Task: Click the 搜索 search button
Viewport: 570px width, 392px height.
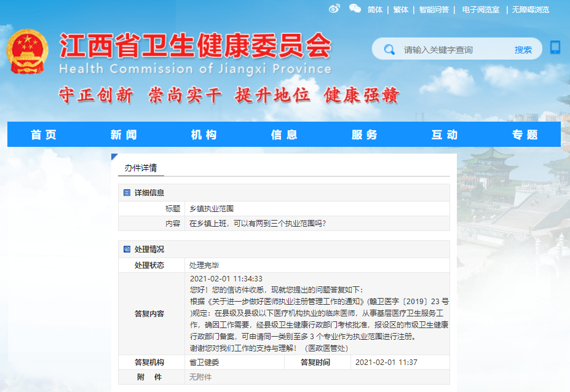Action: 523,50
